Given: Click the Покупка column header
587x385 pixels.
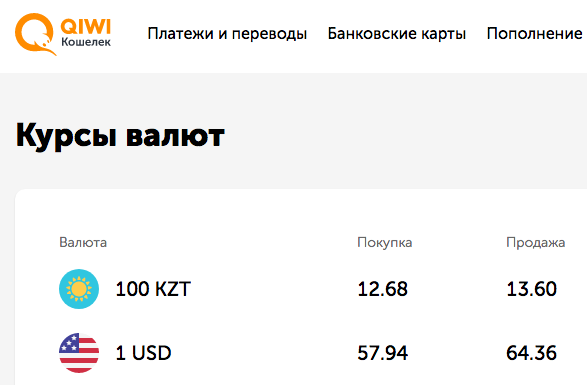Looking at the screenshot, I should [x=385, y=242].
